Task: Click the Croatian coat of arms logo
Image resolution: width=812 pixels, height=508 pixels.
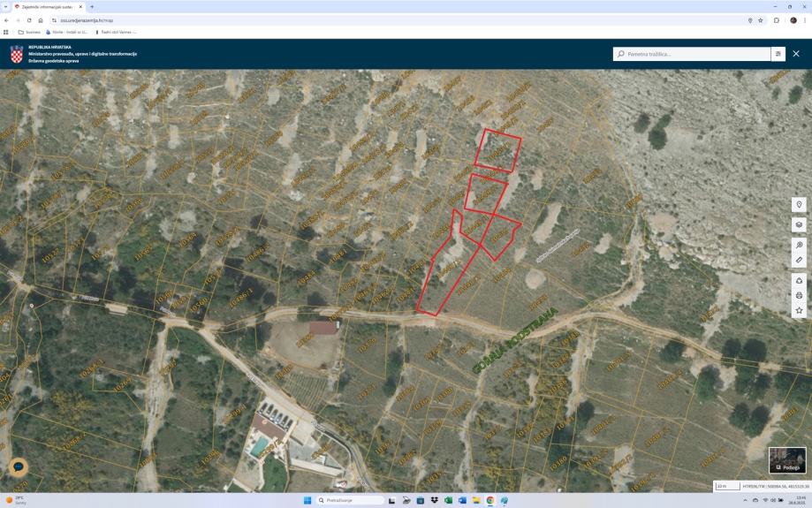Action: [17, 54]
